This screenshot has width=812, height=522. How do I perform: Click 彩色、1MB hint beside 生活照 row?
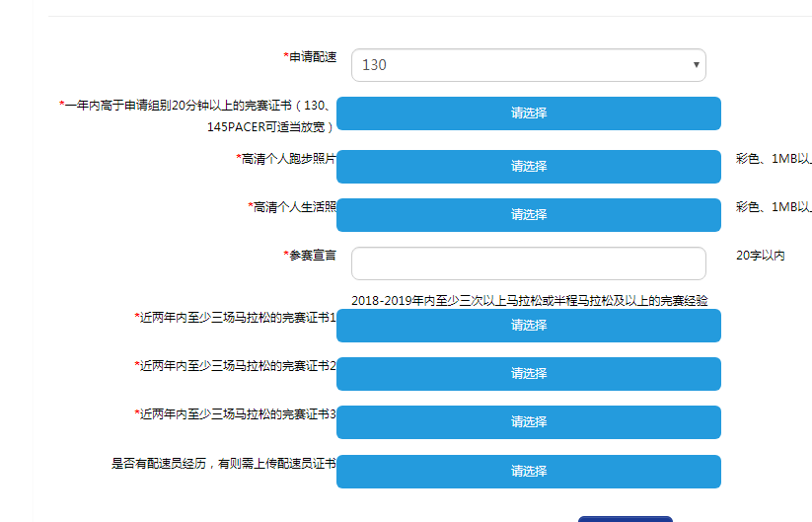point(774,207)
